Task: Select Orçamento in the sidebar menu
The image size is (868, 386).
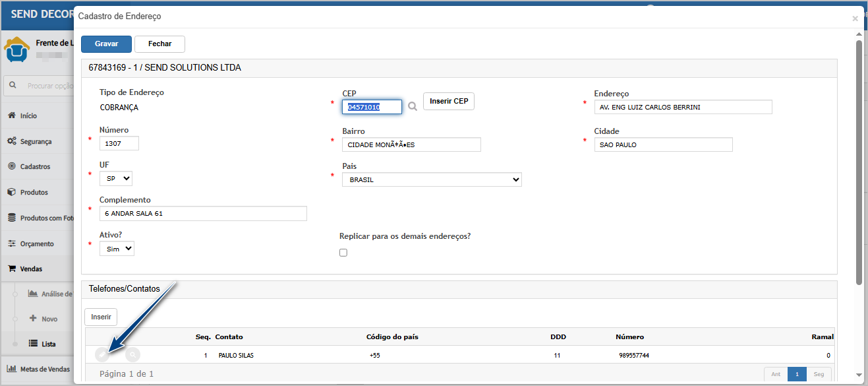Action: (x=37, y=243)
